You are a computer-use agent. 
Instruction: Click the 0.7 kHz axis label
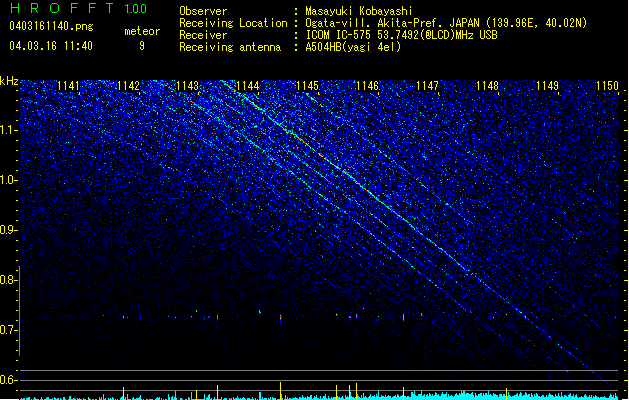click(9, 330)
